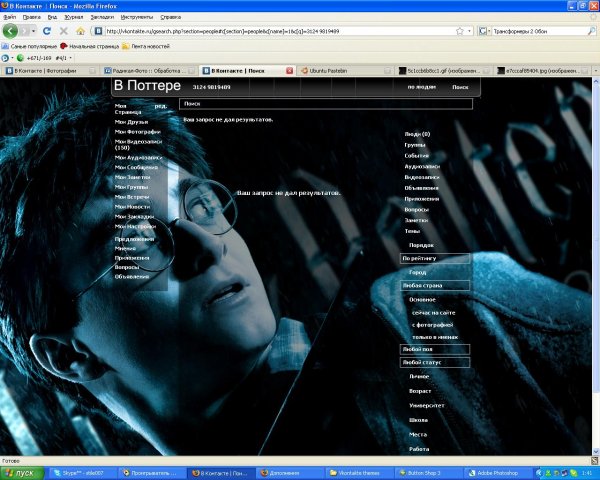Close the active 'В Контакте | Поиск' tab

pos(289,71)
